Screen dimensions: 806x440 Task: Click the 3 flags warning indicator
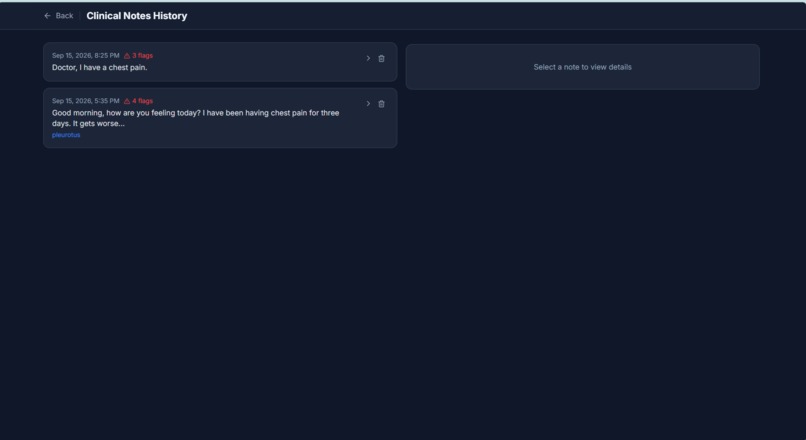[x=138, y=56]
